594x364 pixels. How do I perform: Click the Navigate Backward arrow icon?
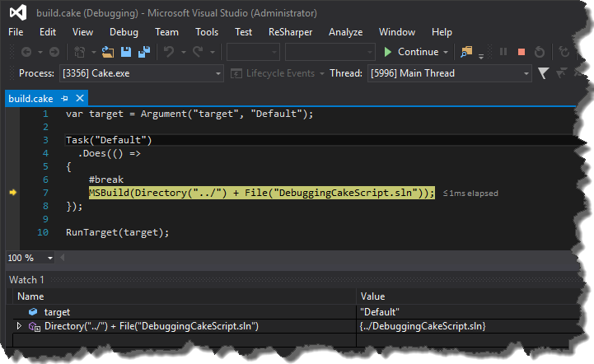coord(26,52)
